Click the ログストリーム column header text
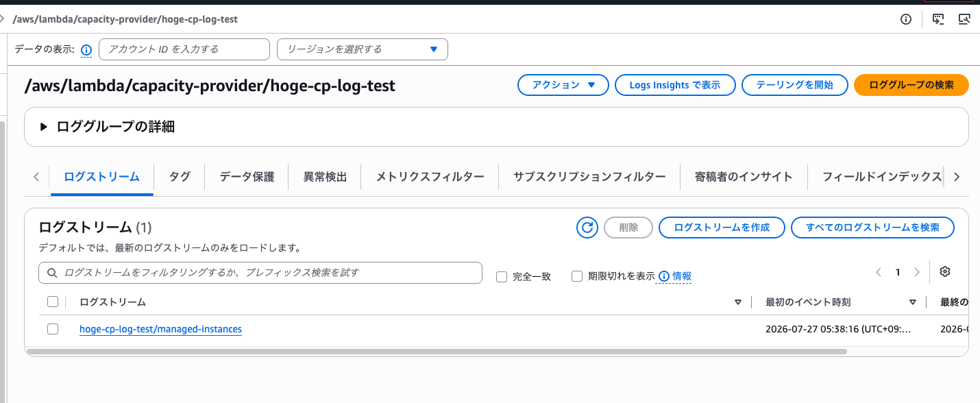The height and width of the screenshot is (403, 980). tap(112, 302)
